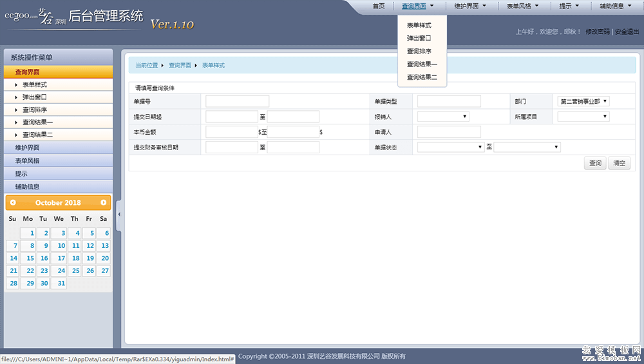644x364 pixels.
Task: Choose 查询结果二 in the open menu
Action: click(x=422, y=77)
